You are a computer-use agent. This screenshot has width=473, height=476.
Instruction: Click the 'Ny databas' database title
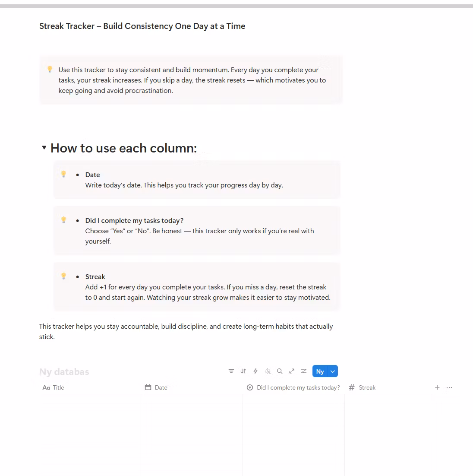tap(64, 371)
